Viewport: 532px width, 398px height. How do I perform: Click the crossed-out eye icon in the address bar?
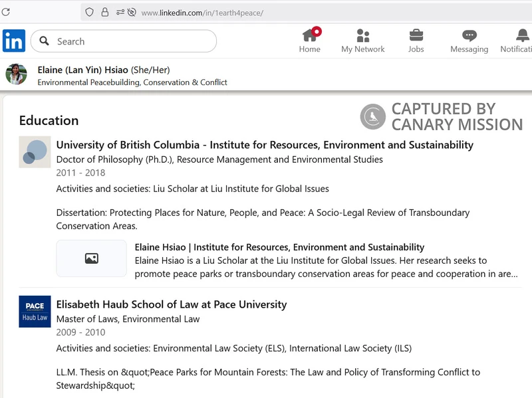(132, 13)
